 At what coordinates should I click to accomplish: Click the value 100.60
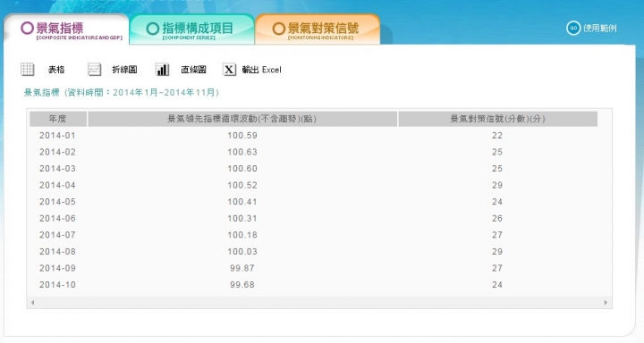click(242, 169)
